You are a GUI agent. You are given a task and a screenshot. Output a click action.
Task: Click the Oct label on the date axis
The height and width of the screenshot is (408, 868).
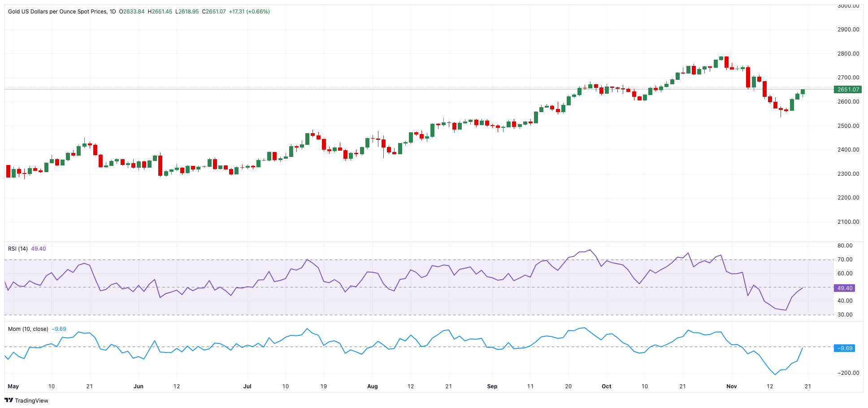point(606,386)
